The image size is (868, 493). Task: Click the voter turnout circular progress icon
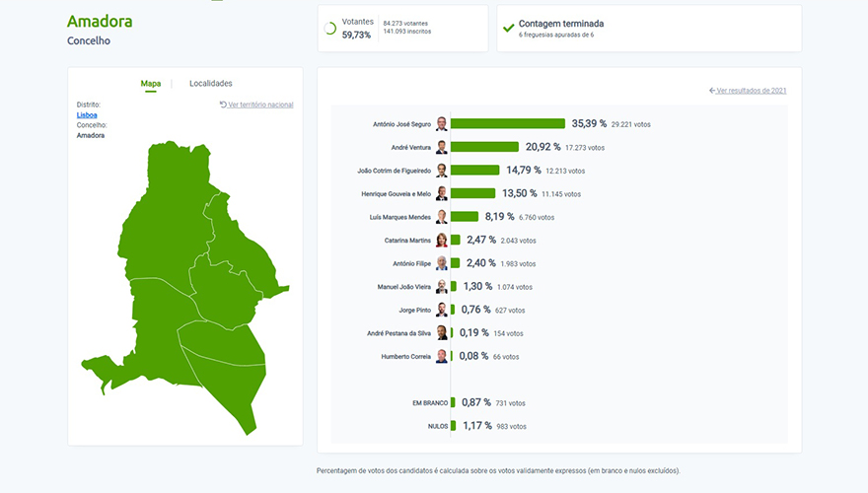coord(329,29)
